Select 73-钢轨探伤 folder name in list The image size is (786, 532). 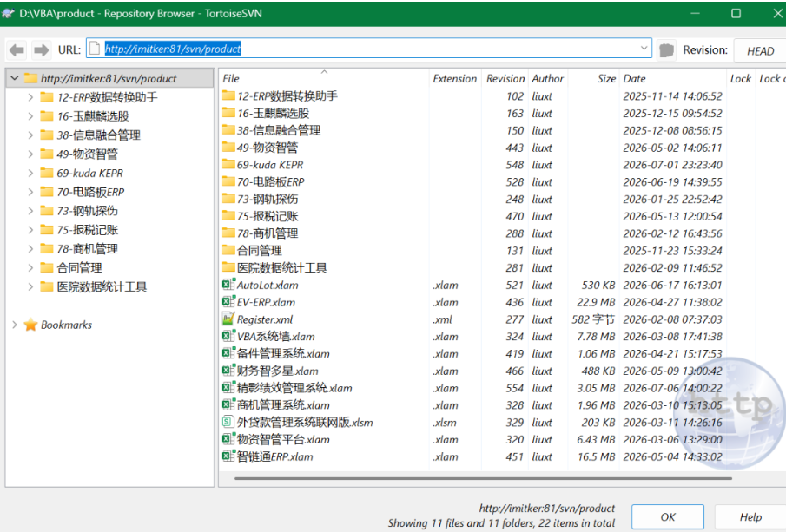(x=268, y=199)
